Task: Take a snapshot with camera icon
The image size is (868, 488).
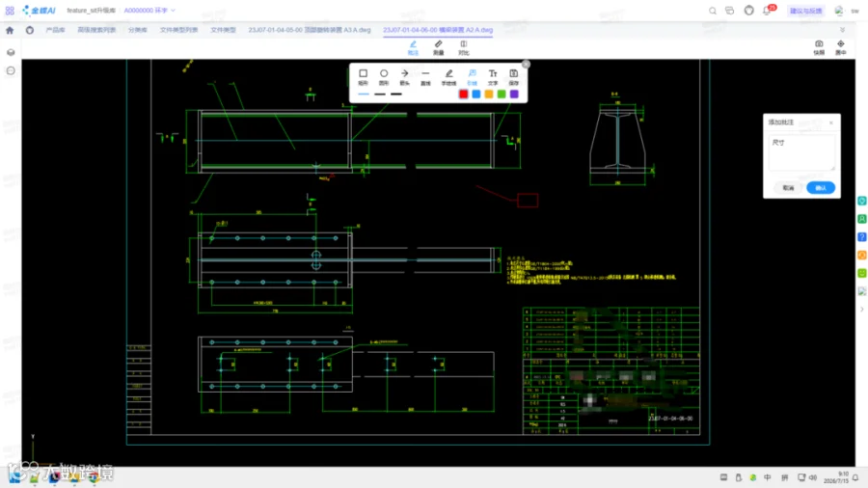Action: click(x=819, y=47)
